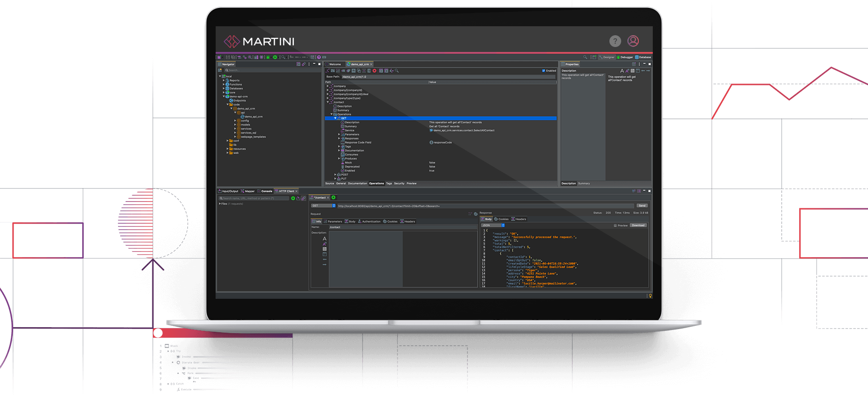
Task: Switch to the Console panel tab
Action: (265, 191)
